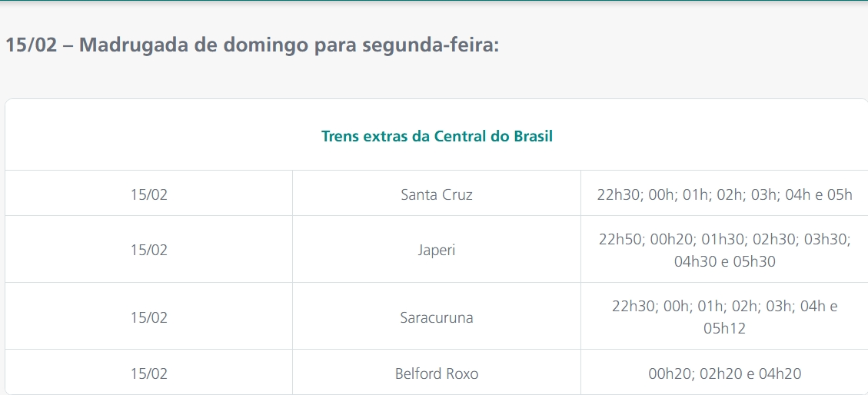Image resolution: width=868 pixels, height=395 pixels.
Task: Click the 15/02 date in Saracuruna row
Action: 148,317
